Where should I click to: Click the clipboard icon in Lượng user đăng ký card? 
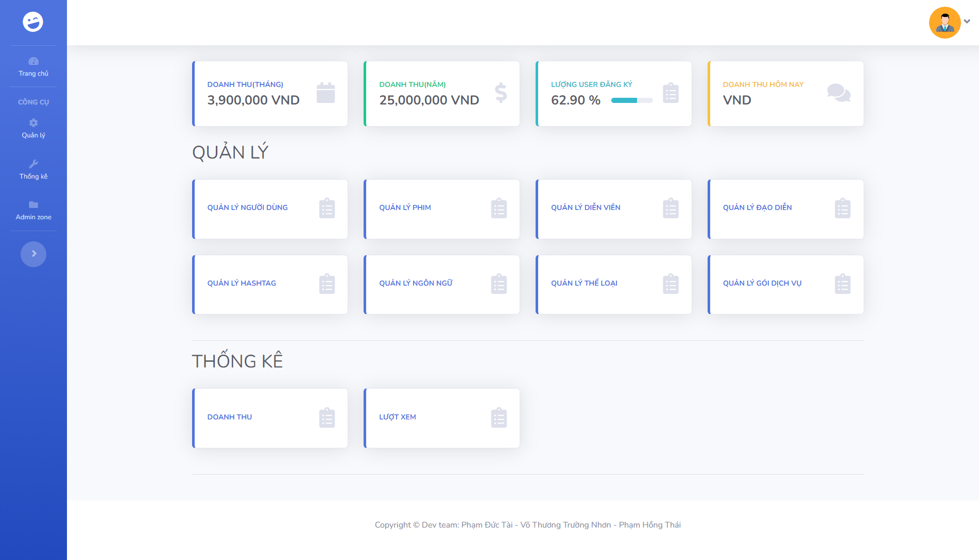point(671,93)
